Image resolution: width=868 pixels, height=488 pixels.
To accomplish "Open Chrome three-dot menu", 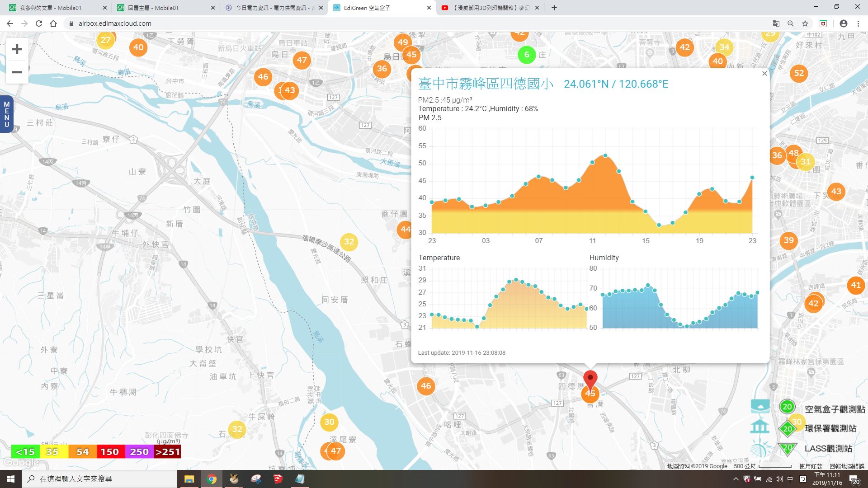I will tap(858, 23).
